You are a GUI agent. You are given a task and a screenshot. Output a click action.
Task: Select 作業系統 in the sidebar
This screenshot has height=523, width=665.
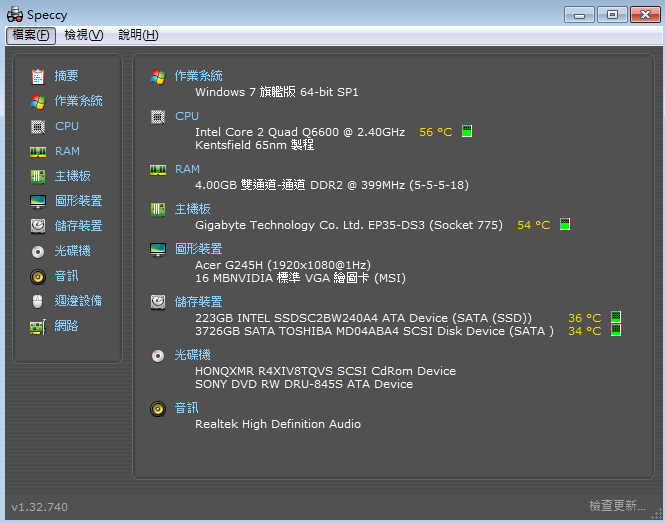[78, 101]
